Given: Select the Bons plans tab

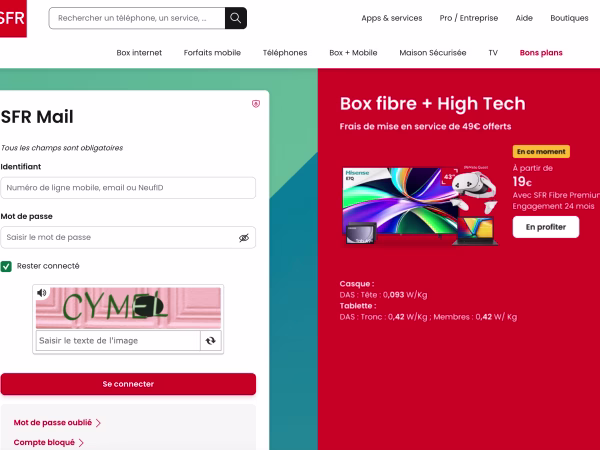Looking at the screenshot, I should click(541, 52).
